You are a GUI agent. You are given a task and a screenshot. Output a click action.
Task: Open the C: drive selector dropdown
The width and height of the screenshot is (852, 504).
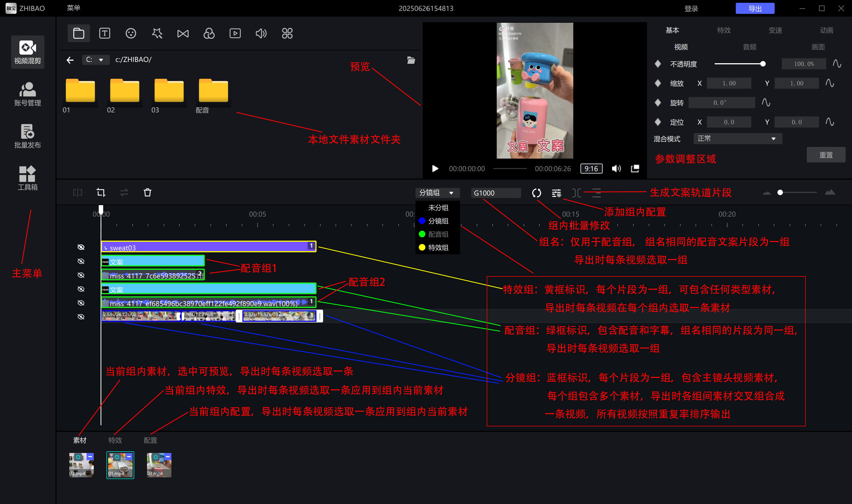tap(95, 60)
